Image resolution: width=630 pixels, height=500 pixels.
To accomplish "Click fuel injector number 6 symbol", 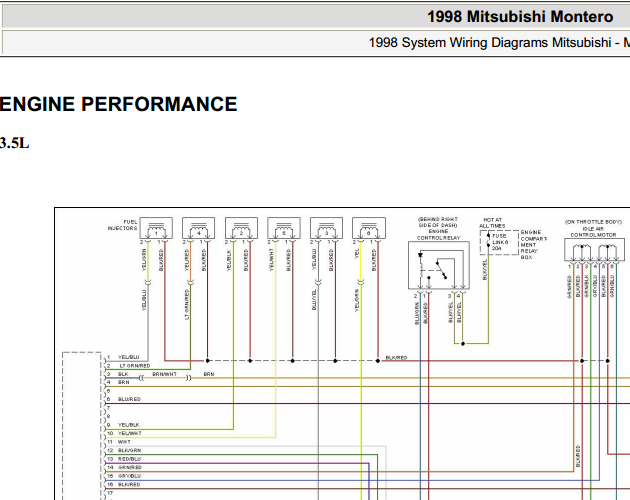I will (369, 228).
